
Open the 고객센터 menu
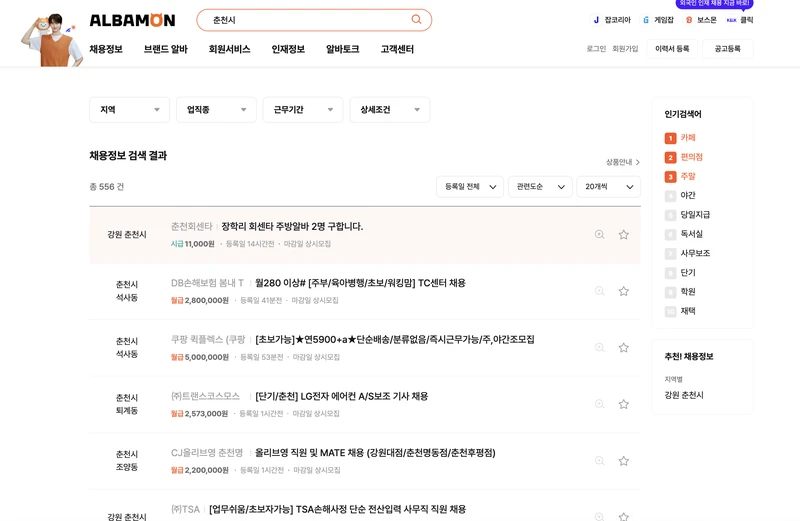[x=397, y=49]
